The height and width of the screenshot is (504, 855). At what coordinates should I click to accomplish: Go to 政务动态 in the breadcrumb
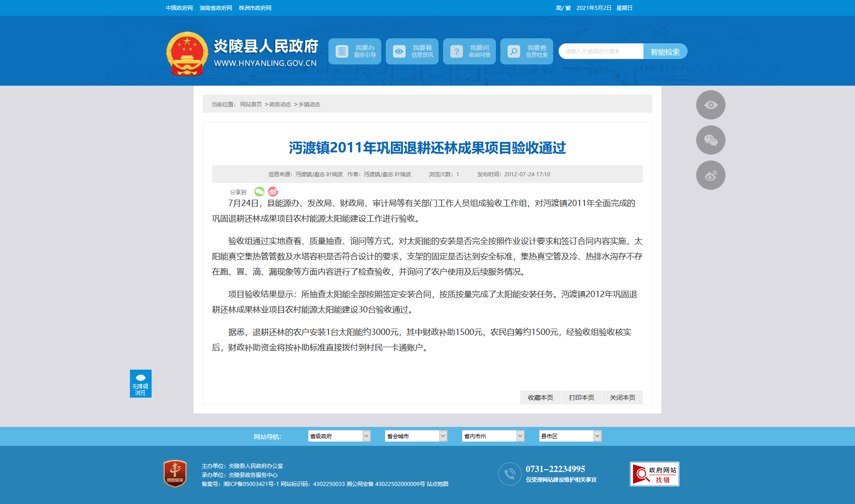pos(280,105)
